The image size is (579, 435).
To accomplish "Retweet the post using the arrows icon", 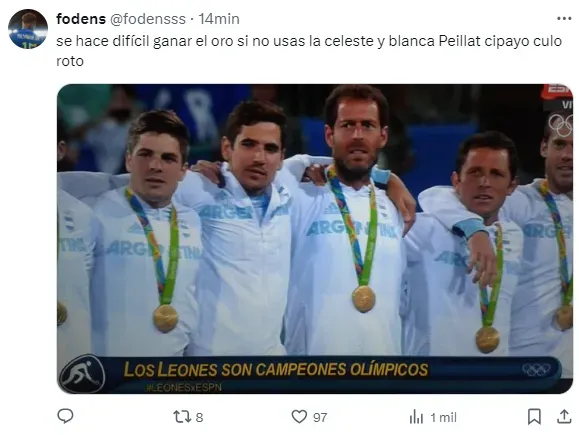I will [x=182, y=417].
